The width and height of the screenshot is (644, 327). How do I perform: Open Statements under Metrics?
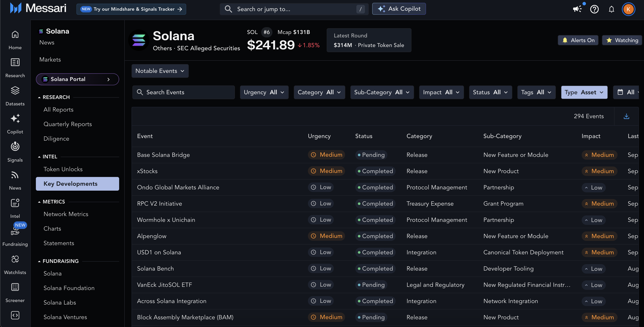[x=59, y=243]
